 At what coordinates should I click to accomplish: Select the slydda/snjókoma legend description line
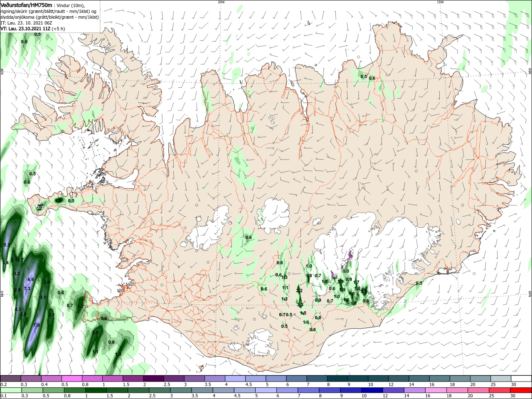(49, 17)
